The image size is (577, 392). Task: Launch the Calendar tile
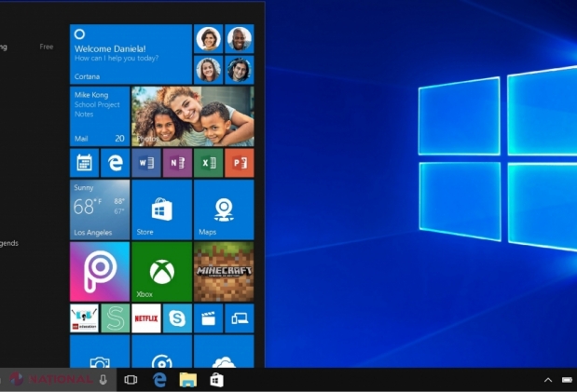pyautogui.click(x=84, y=163)
